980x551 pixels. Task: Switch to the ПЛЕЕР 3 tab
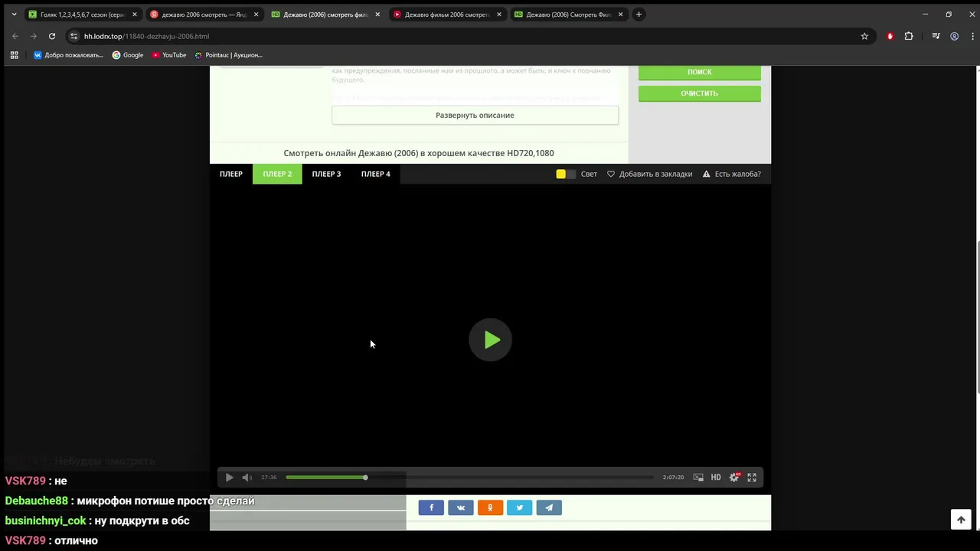tap(326, 174)
